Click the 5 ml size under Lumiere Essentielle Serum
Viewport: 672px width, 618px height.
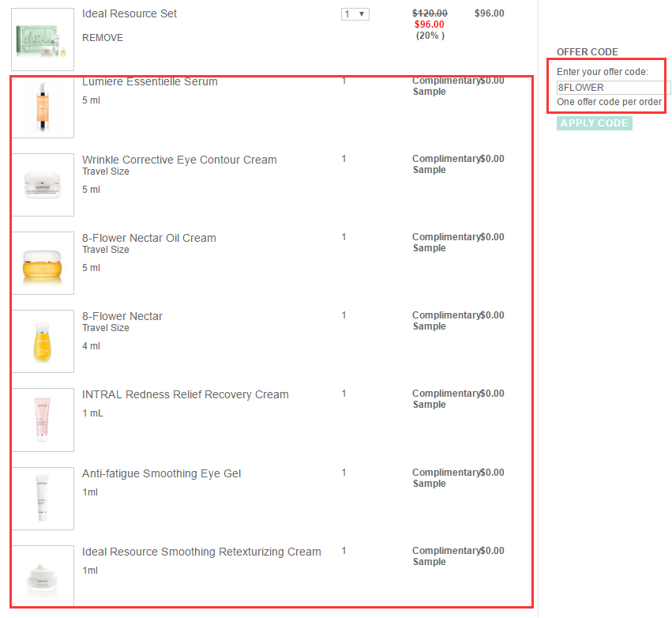coord(92,100)
